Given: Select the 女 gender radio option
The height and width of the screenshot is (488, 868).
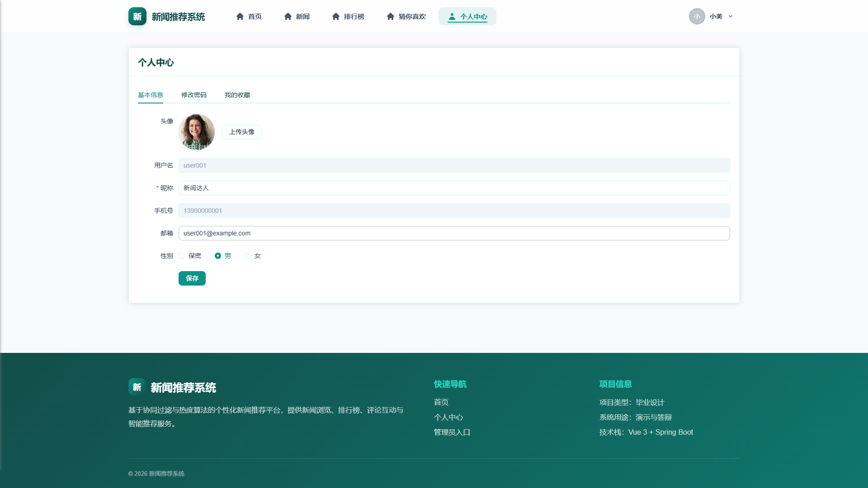Looking at the screenshot, I should [248, 256].
